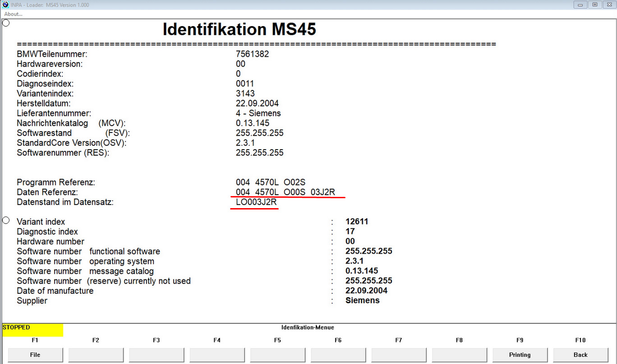Click Software number message catalog label
This screenshot has height=364, width=617.
85,271
